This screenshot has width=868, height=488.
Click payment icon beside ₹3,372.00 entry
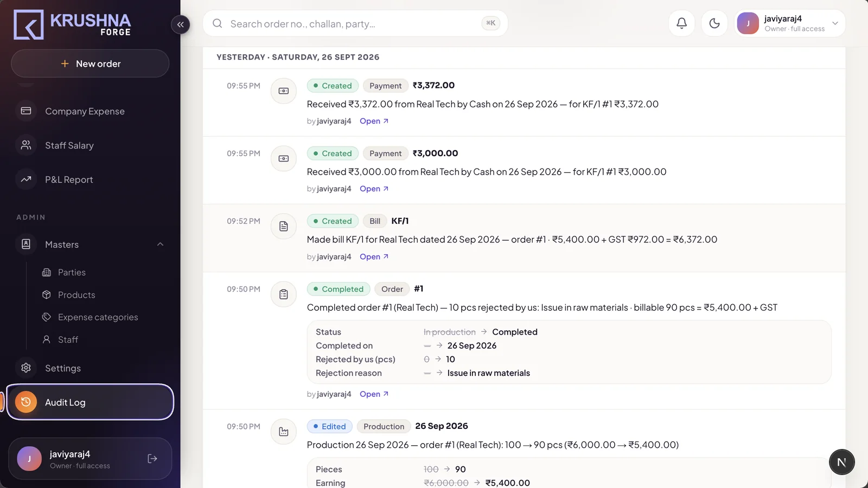pos(284,91)
